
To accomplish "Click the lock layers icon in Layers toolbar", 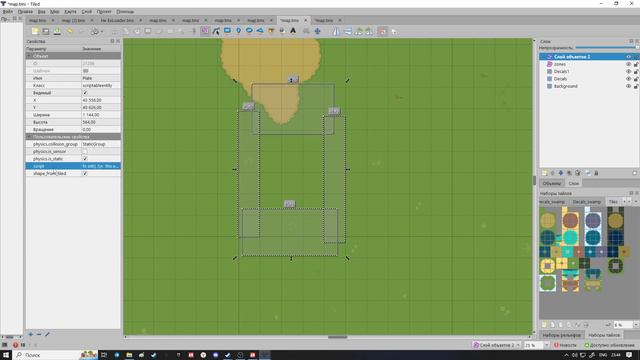I will pos(596,173).
